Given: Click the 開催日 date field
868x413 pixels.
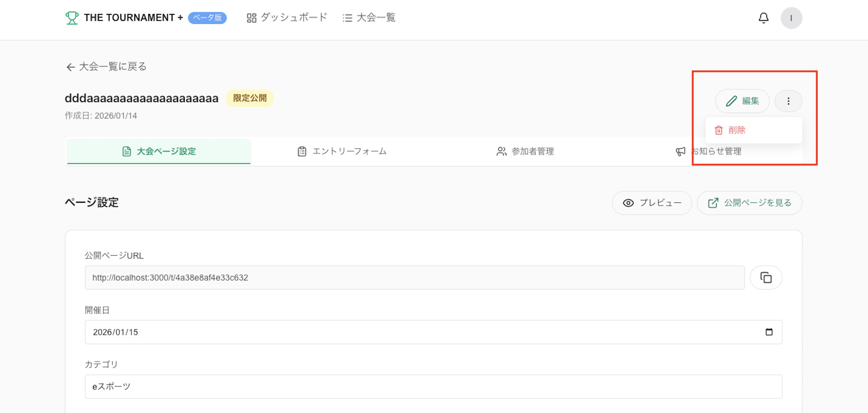Looking at the screenshot, I should pyautogui.click(x=404, y=332).
